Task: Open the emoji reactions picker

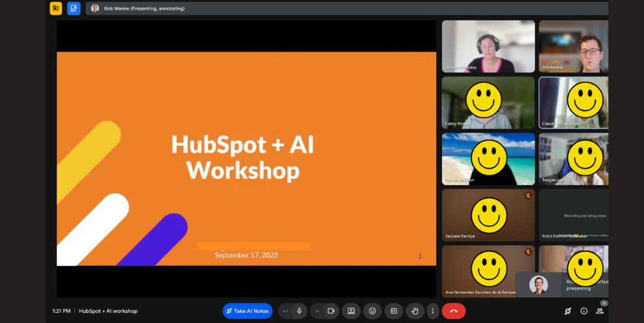Action: [372, 311]
